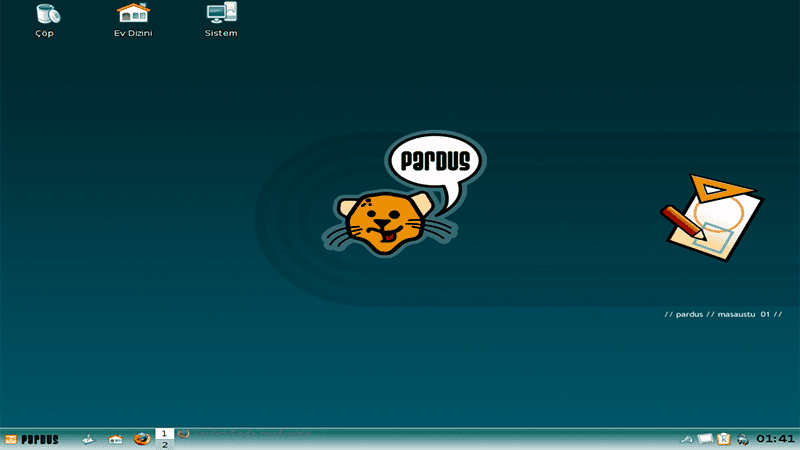Click the orange K tray icon
The image size is (800, 450).
[724, 438]
